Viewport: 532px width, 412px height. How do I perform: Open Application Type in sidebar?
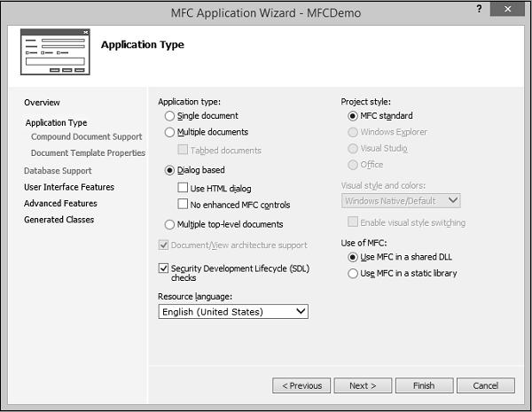tap(57, 123)
